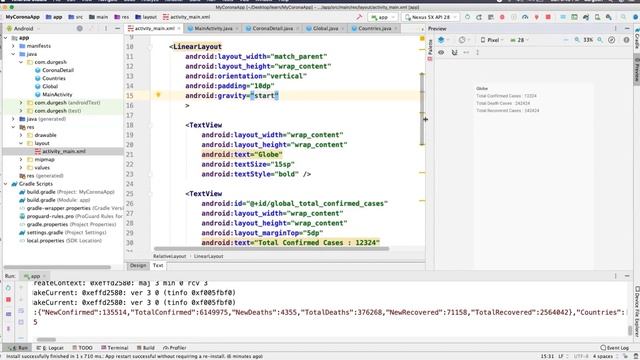The height and width of the screenshot is (360, 640).
Task: Expand the com.durgesh (androidTest) package
Action: coord(21,102)
